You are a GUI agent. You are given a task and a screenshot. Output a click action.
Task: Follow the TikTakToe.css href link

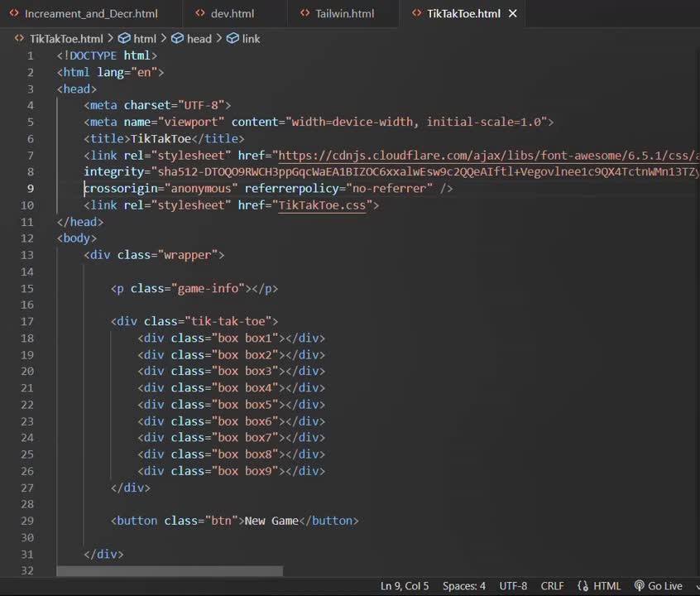coord(324,205)
